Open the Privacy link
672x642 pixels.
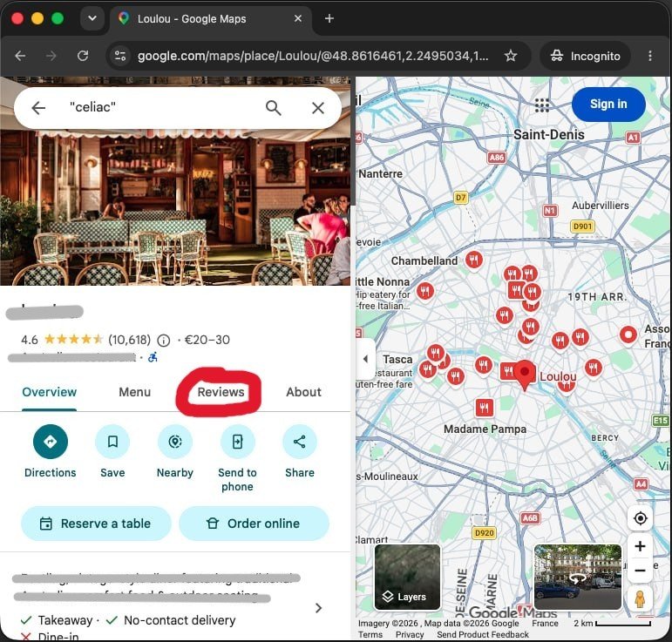click(x=410, y=634)
